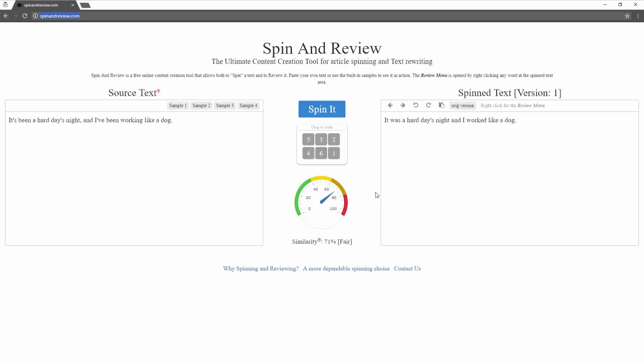Screen dimensions: 644x362
Task: Go forward using the browser forward arrow
Action: pyautogui.click(x=15, y=16)
